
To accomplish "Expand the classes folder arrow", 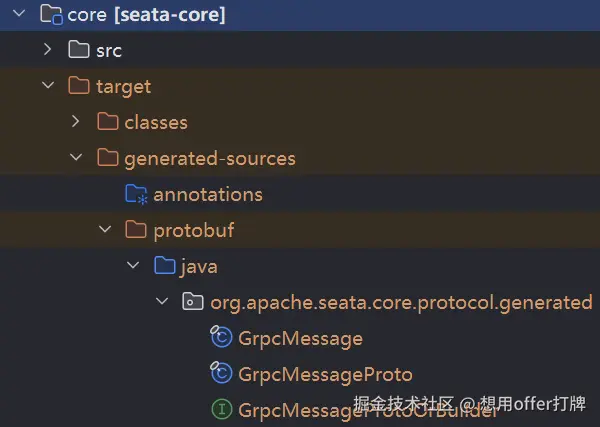I will pyautogui.click(x=76, y=122).
